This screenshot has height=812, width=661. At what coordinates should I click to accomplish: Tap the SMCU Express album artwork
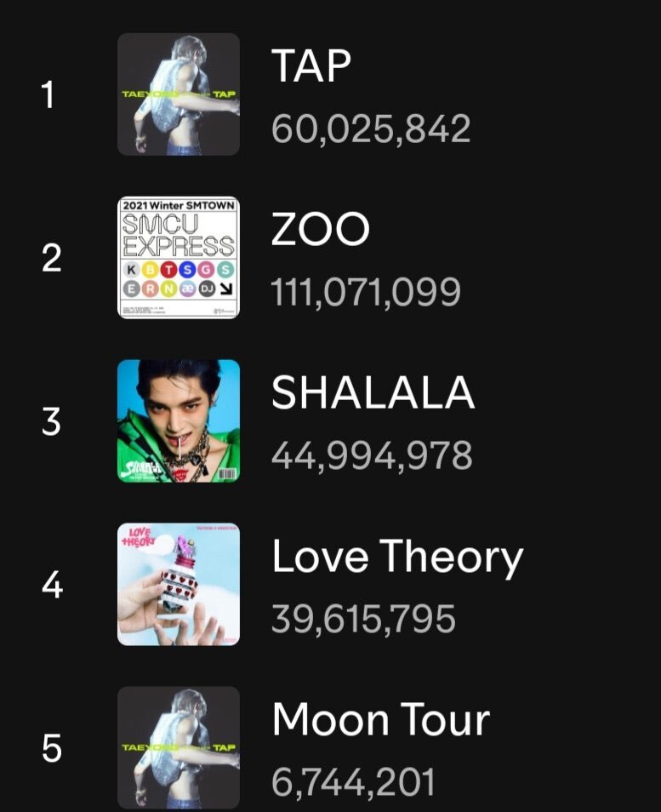click(179, 257)
